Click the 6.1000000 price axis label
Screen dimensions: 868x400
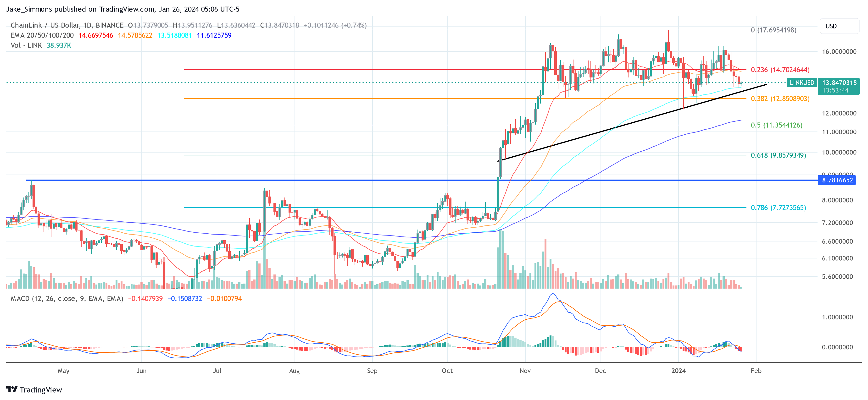[x=838, y=259]
